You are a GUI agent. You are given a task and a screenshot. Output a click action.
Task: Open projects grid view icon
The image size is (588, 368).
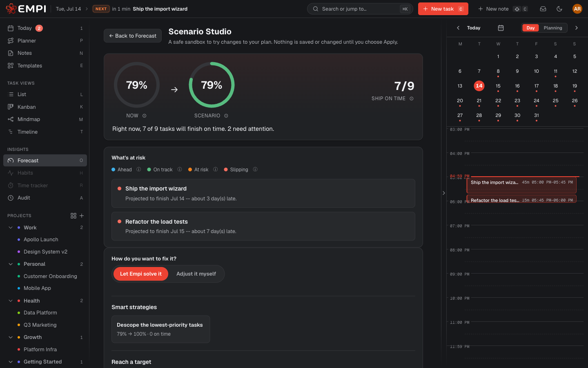73,215
